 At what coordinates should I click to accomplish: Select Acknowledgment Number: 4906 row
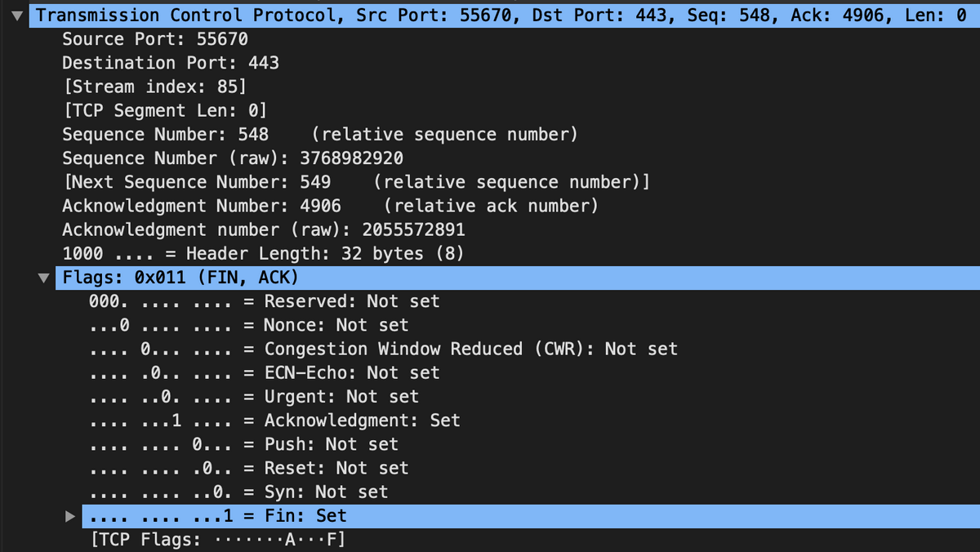[331, 206]
